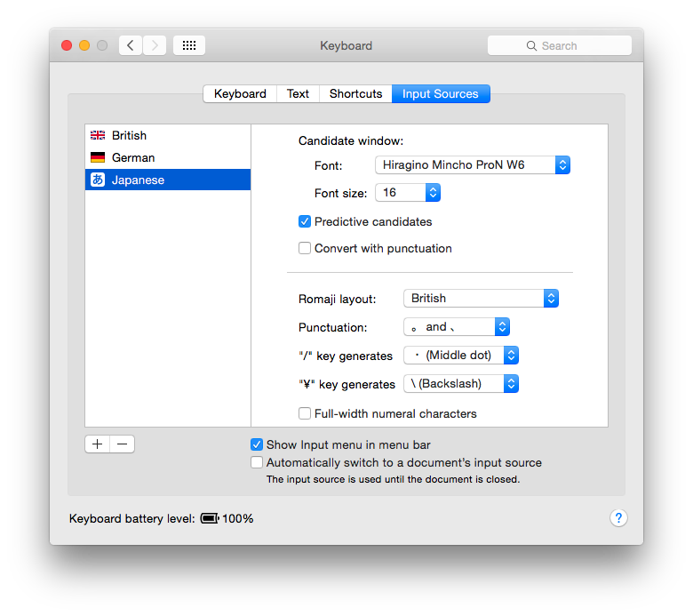Switch to the Shortcuts tab

coord(355,93)
